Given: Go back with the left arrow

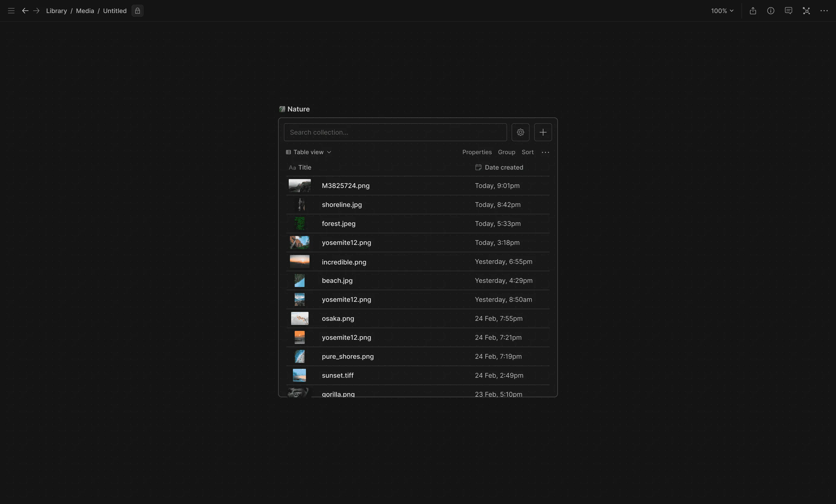Looking at the screenshot, I should coord(25,11).
